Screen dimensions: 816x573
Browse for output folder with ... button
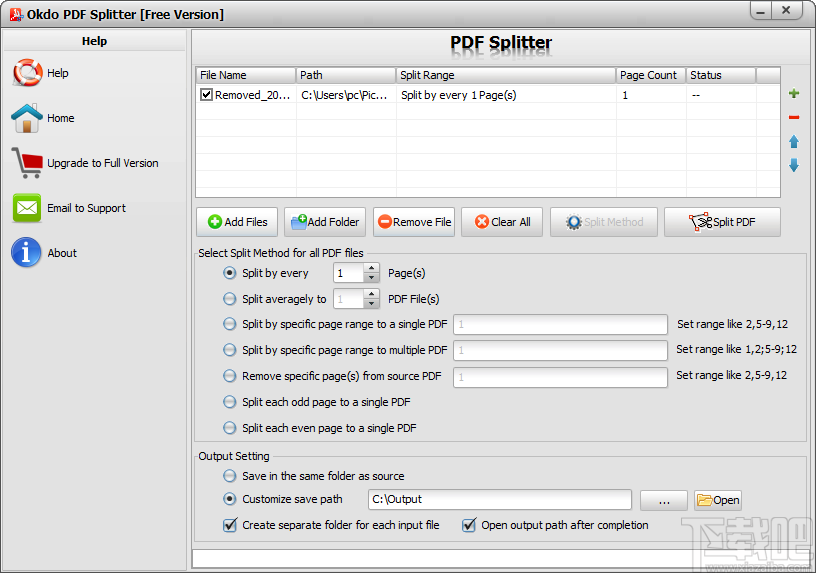[x=664, y=500]
